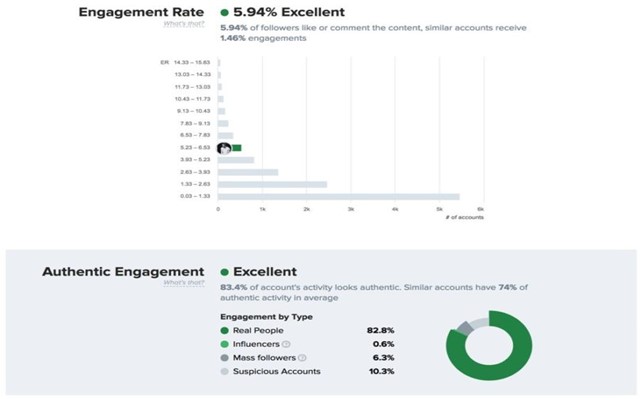Click the Real People legend label
Screen dimensions: 641x399
click(x=258, y=330)
